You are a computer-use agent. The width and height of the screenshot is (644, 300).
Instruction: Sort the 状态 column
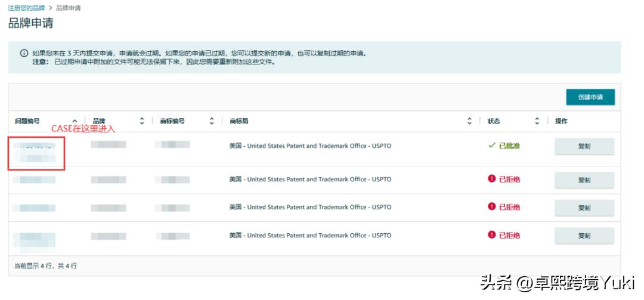pyautogui.click(x=537, y=121)
